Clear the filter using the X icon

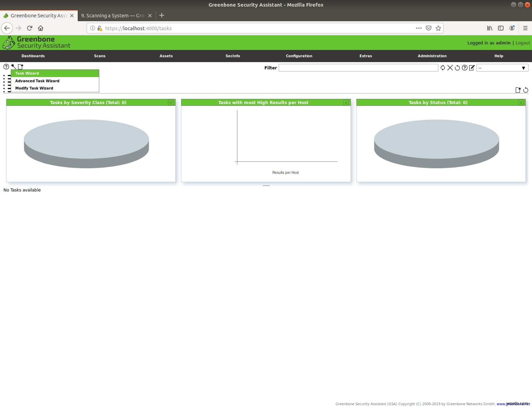450,68
